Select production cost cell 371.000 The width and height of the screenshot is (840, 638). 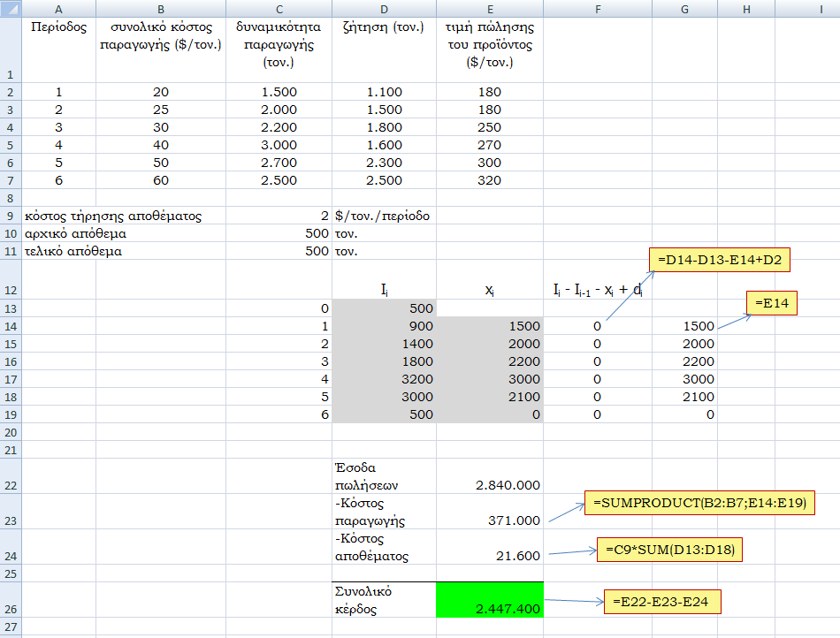point(490,512)
